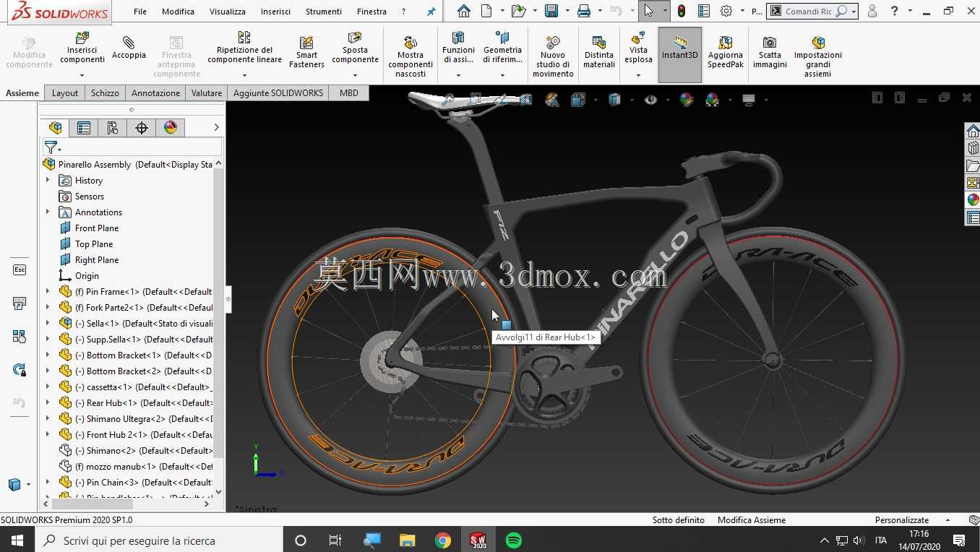Open the PropertyManager tab icon
Image resolution: width=980 pixels, height=552 pixels.
(84, 128)
